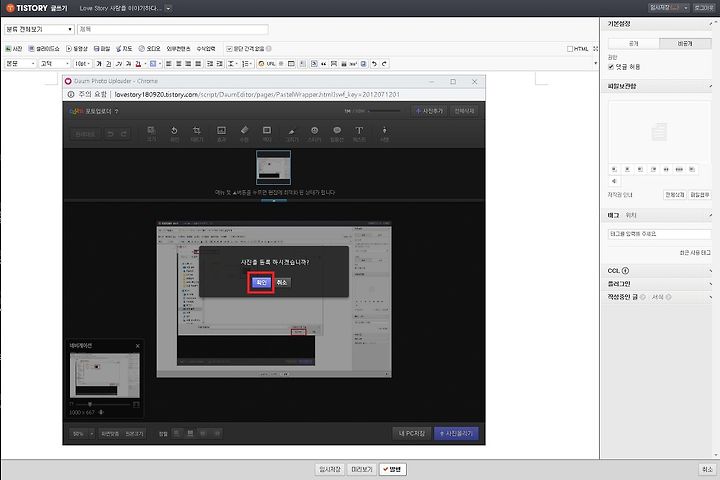720x480 pixels.
Task: Apply bold text formatting in editor
Action: 99,64
